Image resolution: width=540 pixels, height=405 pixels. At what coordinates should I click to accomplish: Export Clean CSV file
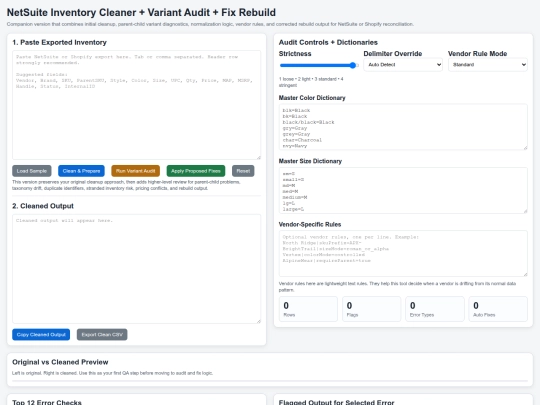click(x=102, y=334)
